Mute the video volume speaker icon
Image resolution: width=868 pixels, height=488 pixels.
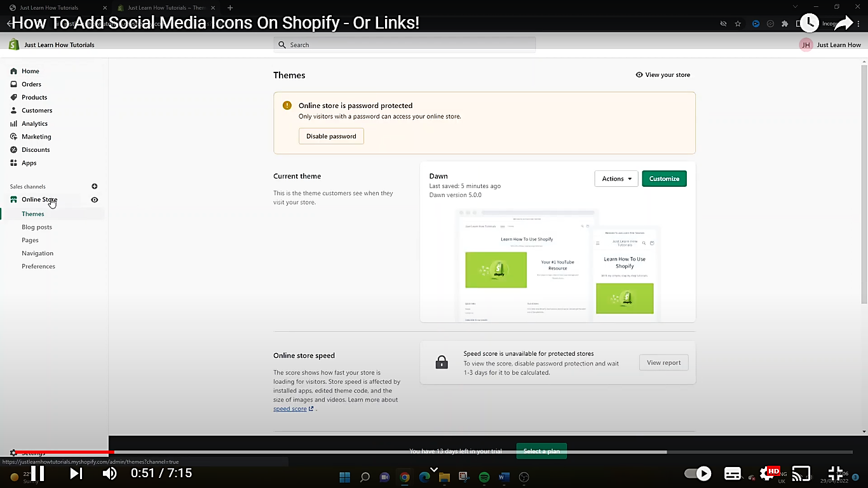110,473
